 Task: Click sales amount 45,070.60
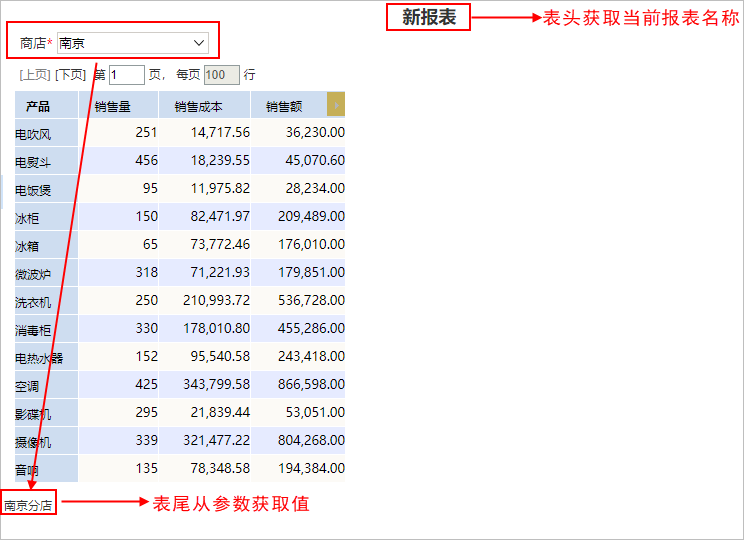tap(315, 160)
